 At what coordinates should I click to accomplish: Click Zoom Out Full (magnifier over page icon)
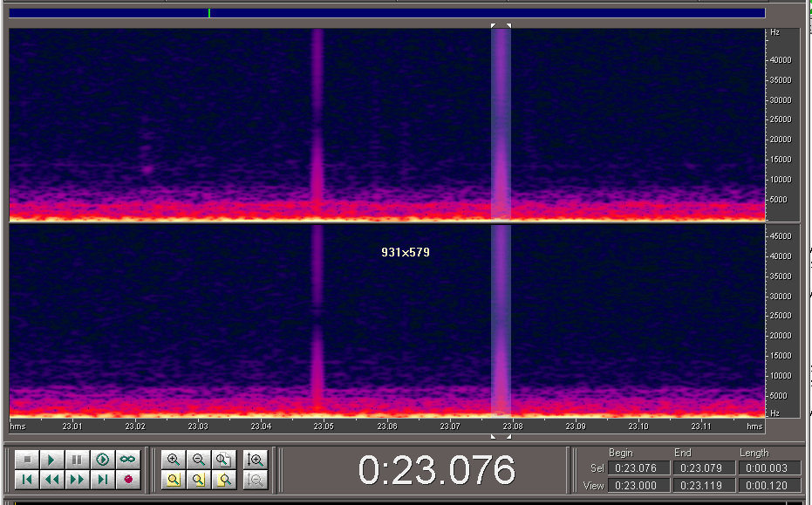223,460
